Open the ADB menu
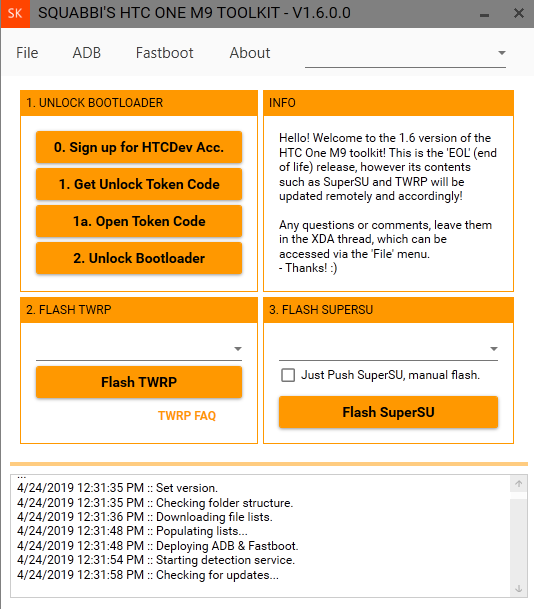Image resolution: width=534 pixels, height=609 pixels. click(x=87, y=53)
